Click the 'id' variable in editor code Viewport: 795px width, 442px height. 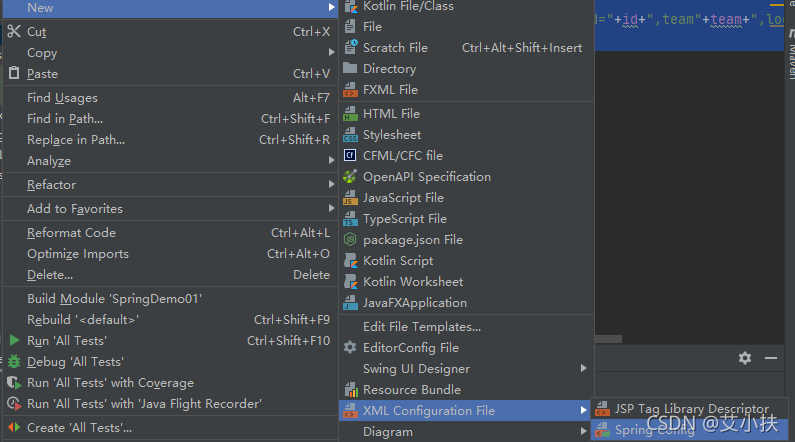coord(630,20)
